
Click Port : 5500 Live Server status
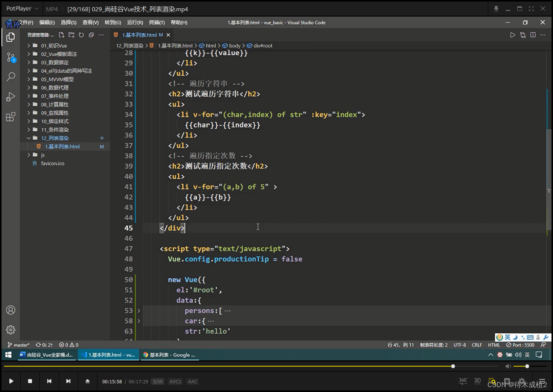(520, 345)
